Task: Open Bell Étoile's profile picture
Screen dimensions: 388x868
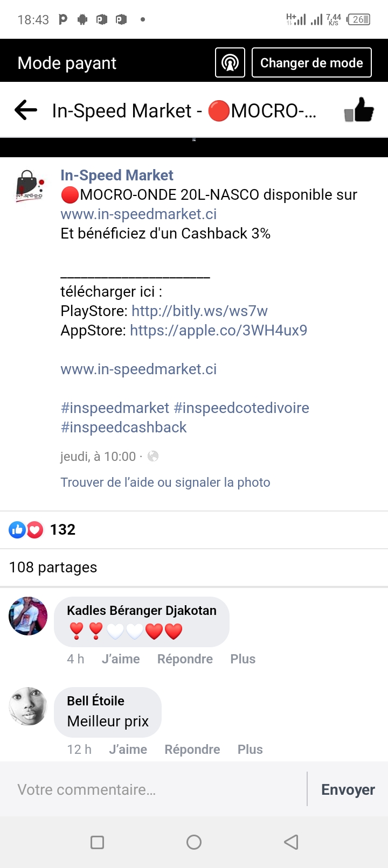Action: click(28, 706)
